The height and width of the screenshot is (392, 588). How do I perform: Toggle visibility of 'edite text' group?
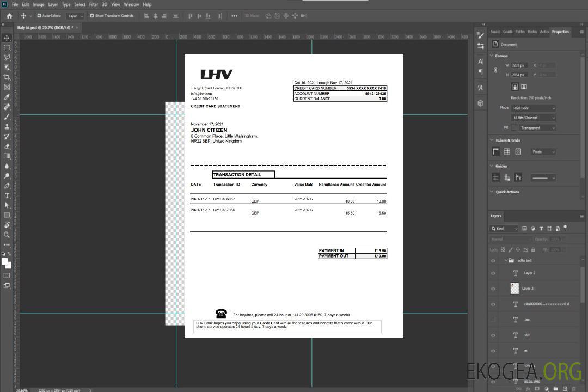[x=493, y=260]
